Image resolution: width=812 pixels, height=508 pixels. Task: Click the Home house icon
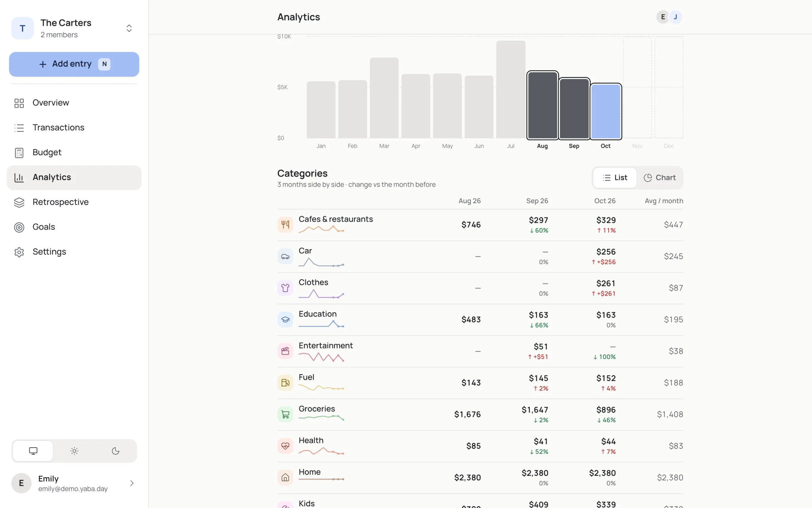285,478
